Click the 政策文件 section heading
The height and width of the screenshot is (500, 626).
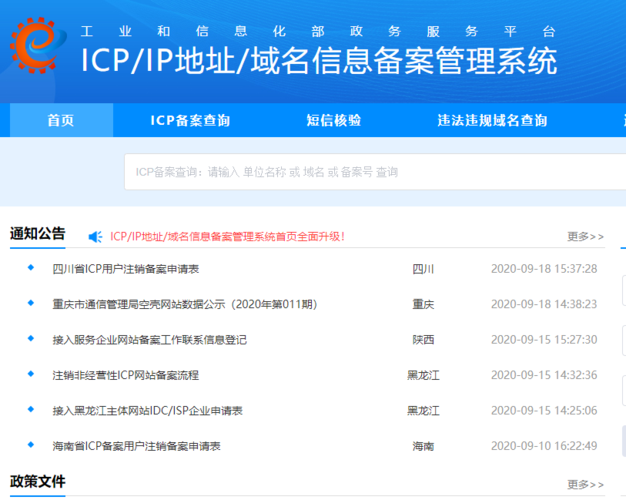click(38, 482)
